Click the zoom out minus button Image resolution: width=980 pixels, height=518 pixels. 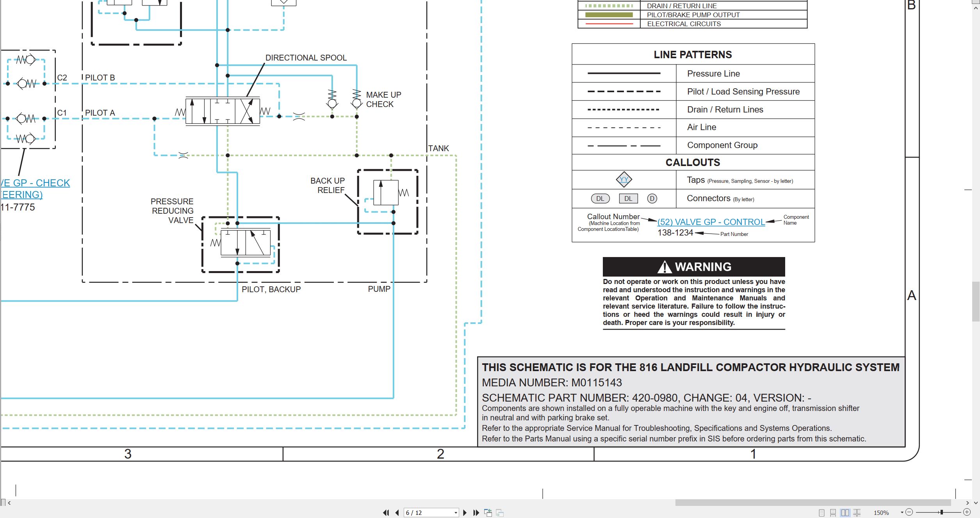[909, 512]
